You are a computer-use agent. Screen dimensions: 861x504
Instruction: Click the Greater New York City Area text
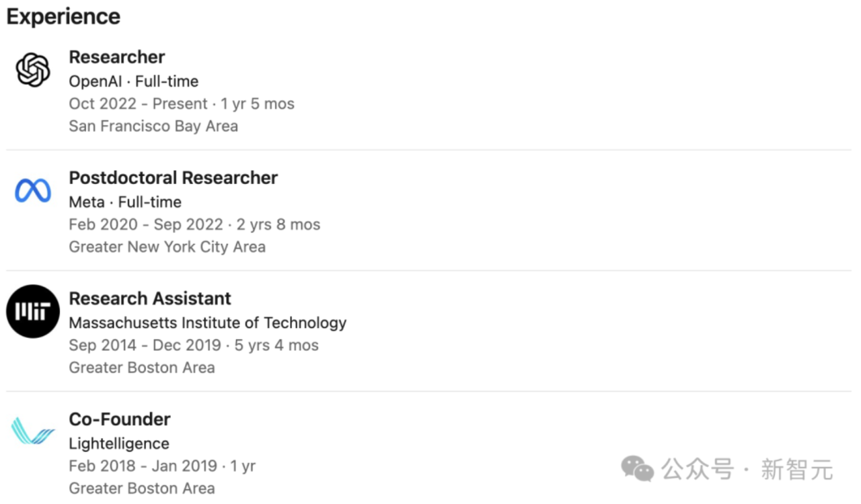[167, 247]
